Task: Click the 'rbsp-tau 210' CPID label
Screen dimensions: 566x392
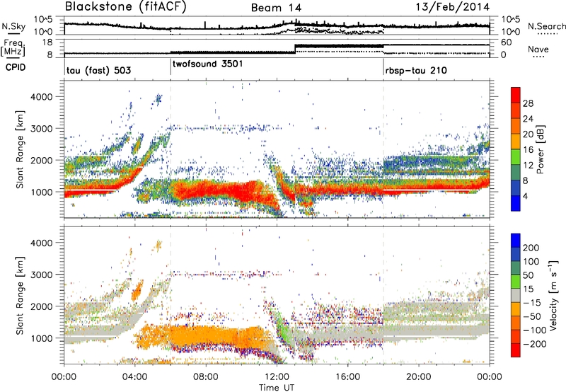Action: [x=416, y=70]
